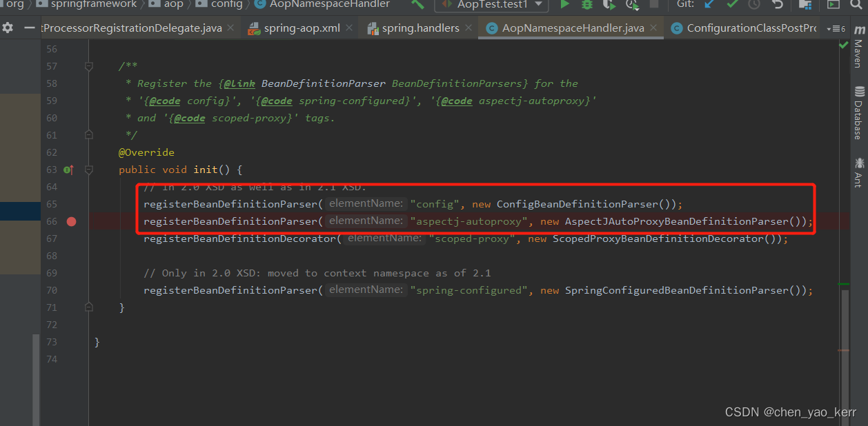Open the Maven tool window
The image size is (868, 426).
click(858, 46)
